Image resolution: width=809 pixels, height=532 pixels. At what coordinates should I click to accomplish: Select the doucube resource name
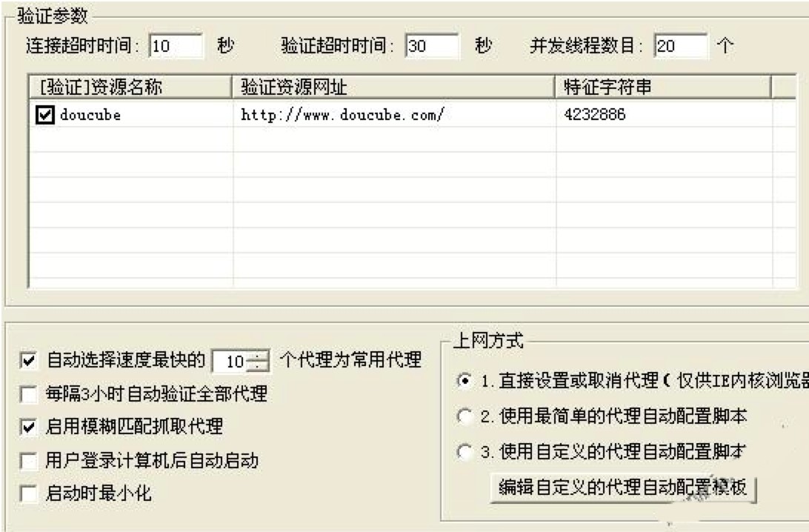[90, 115]
